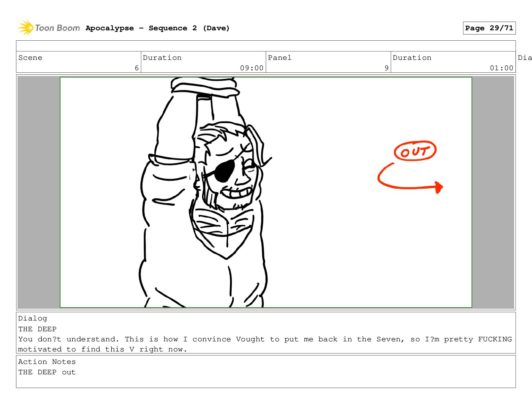The height and width of the screenshot is (412, 532).
Task: Click the scene number '6'
Action: coord(137,68)
